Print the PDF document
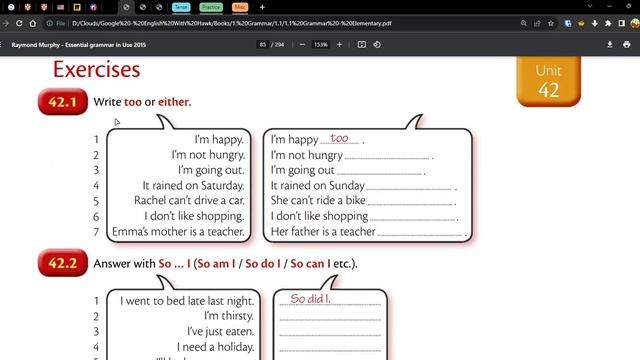This screenshot has height=360, width=640. (x=627, y=44)
